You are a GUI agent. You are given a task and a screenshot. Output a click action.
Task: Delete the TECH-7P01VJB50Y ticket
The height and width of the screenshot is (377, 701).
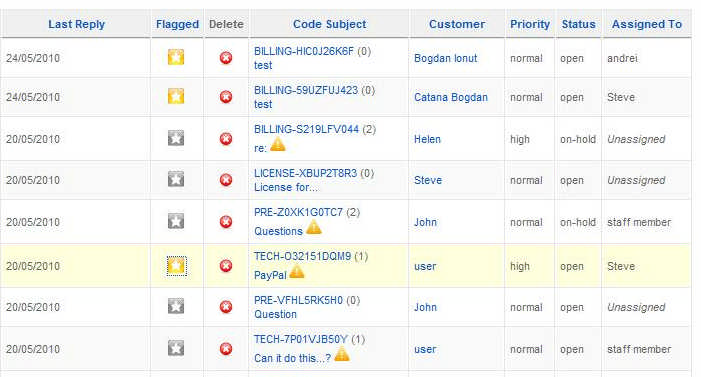226,349
